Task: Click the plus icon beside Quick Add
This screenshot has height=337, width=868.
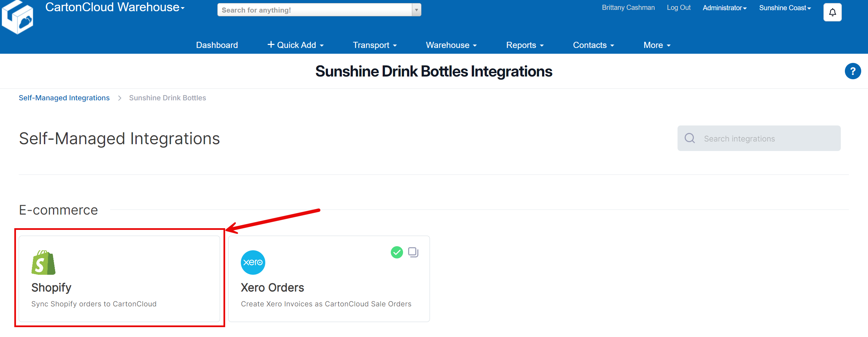Action: point(270,44)
